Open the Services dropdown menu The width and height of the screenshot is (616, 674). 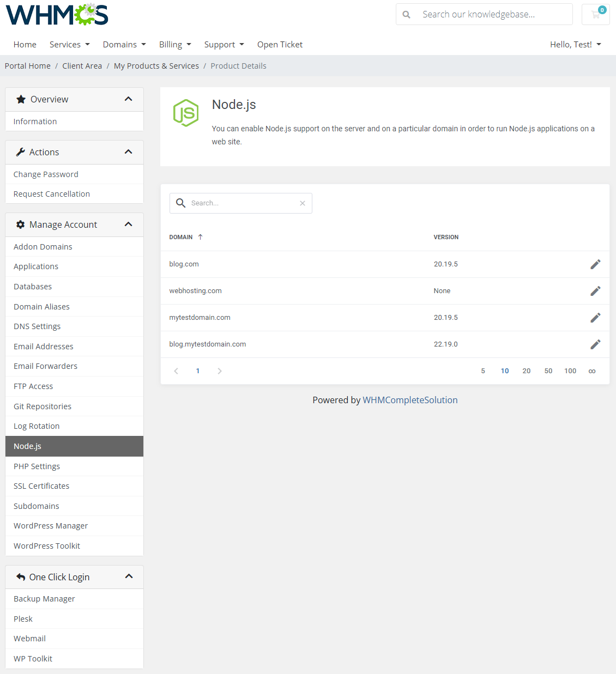tap(69, 44)
